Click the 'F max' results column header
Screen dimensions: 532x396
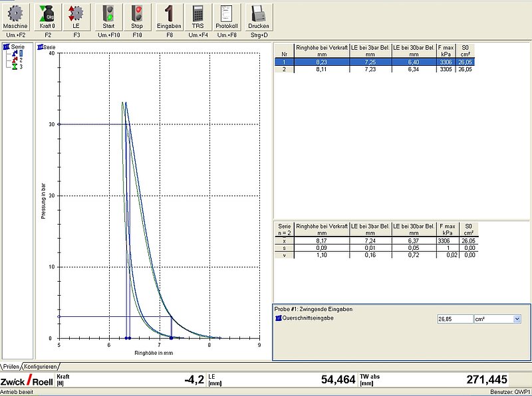point(446,51)
